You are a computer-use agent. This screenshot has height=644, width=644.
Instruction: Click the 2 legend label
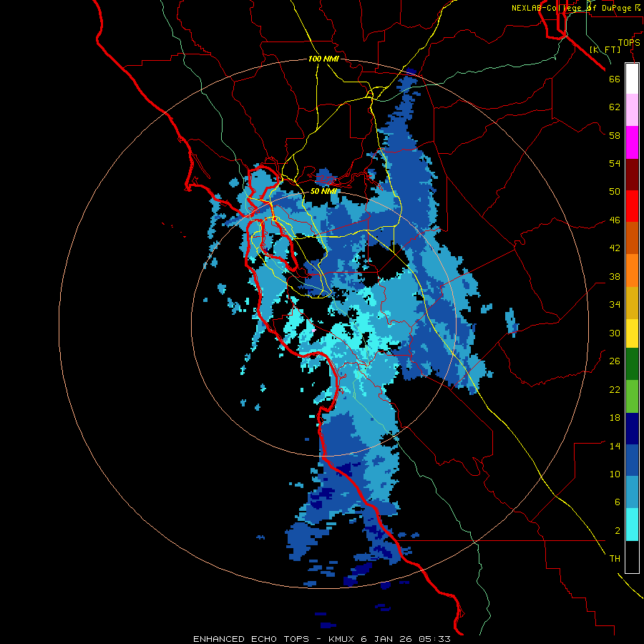click(618, 531)
